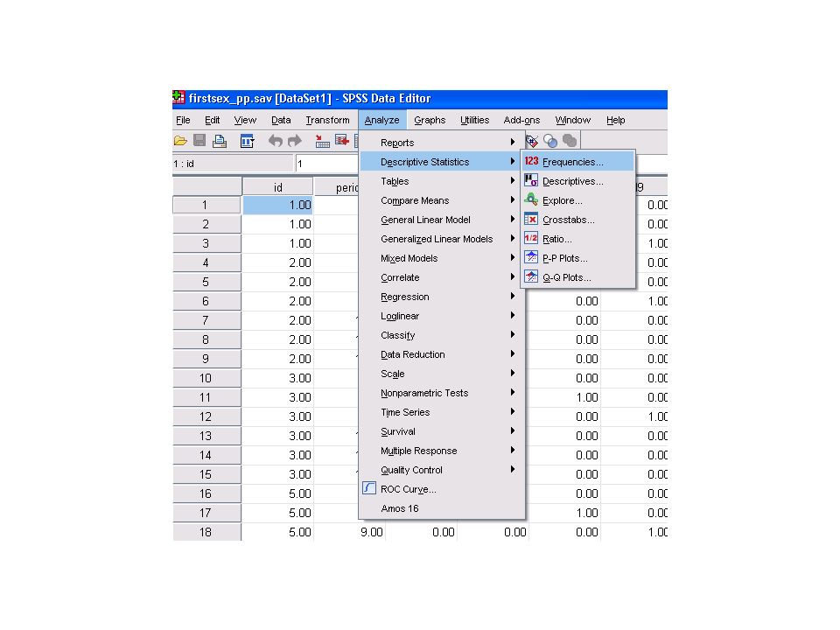Screen dimensions: 840x630
Task: Open Crosstabs from the submenu
Action: pos(578,220)
